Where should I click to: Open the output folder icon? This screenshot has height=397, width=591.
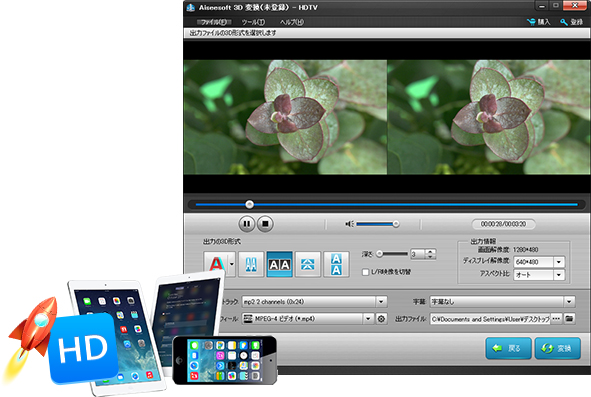[x=569, y=319]
